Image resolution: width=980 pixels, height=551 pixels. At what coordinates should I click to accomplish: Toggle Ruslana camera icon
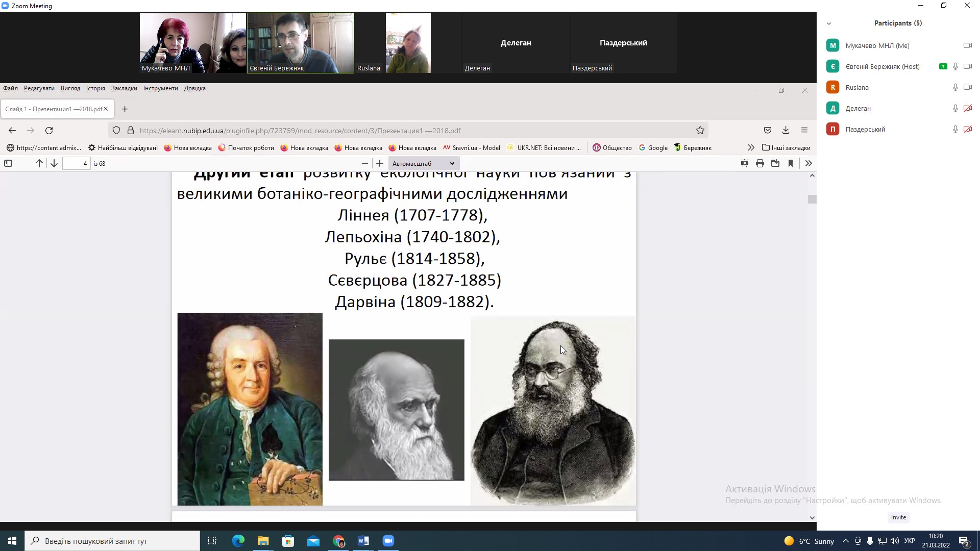click(x=967, y=87)
